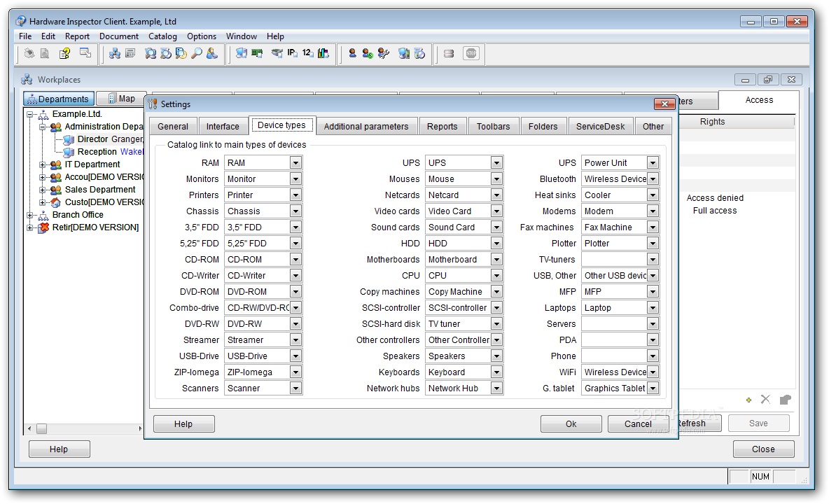Expand the IT Department tree node
This screenshot has height=504, width=829.
[x=43, y=164]
